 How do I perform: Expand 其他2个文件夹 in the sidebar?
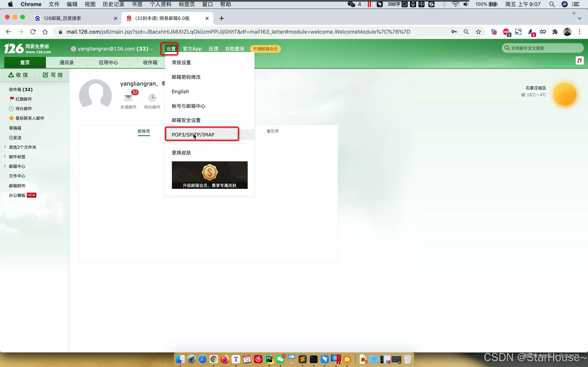coord(5,147)
